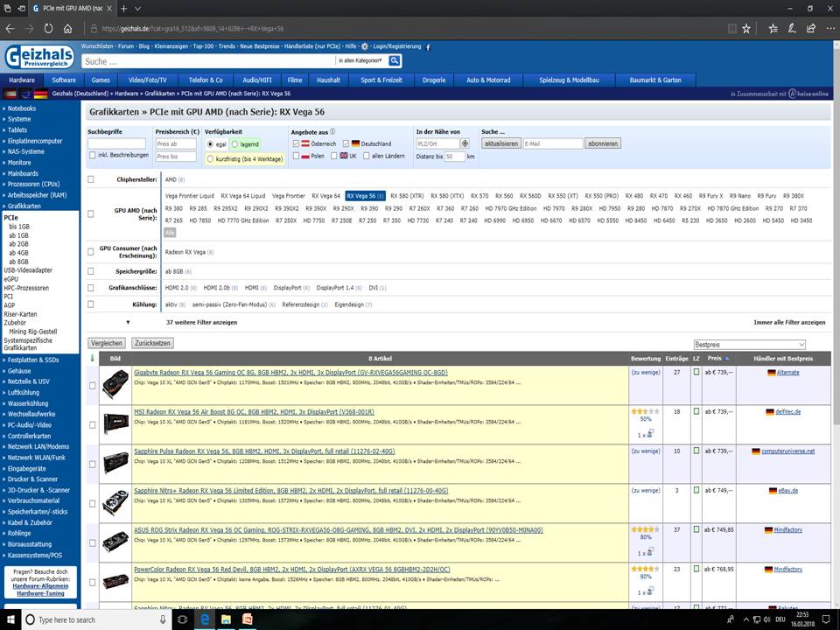Select the RX Vega 64 series filter

pos(325,196)
